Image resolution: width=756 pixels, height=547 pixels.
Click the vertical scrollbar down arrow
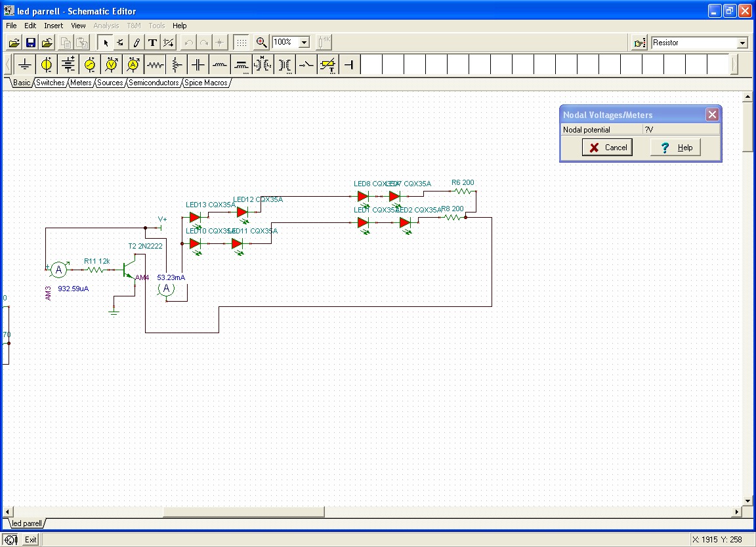pyautogui.click(x=747, y=500)
